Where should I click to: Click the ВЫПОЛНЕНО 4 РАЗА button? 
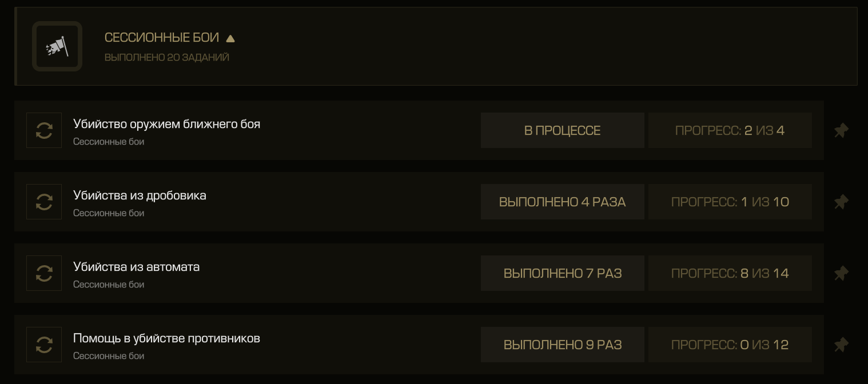[x=562, y=202]
